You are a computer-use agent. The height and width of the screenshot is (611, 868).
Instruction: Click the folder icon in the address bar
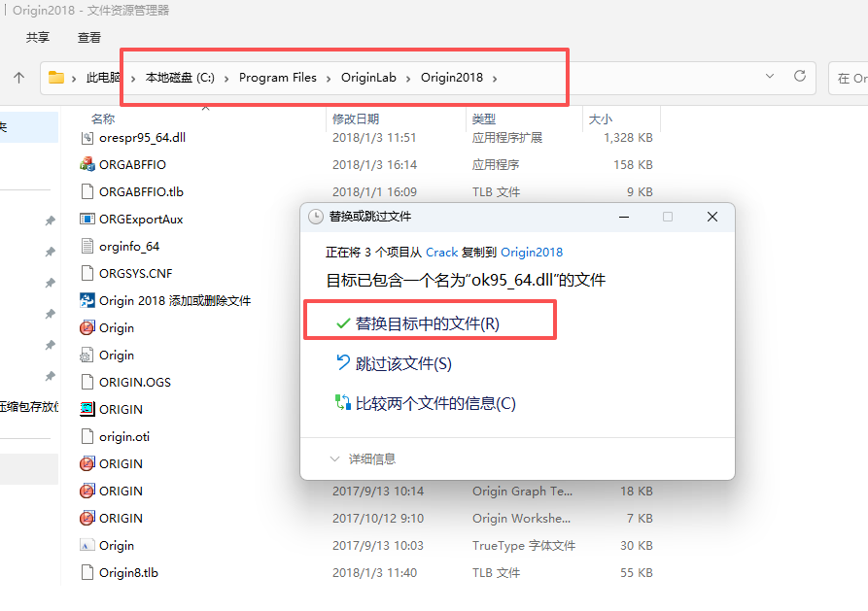pyautogui.click(x=56, y=79)
